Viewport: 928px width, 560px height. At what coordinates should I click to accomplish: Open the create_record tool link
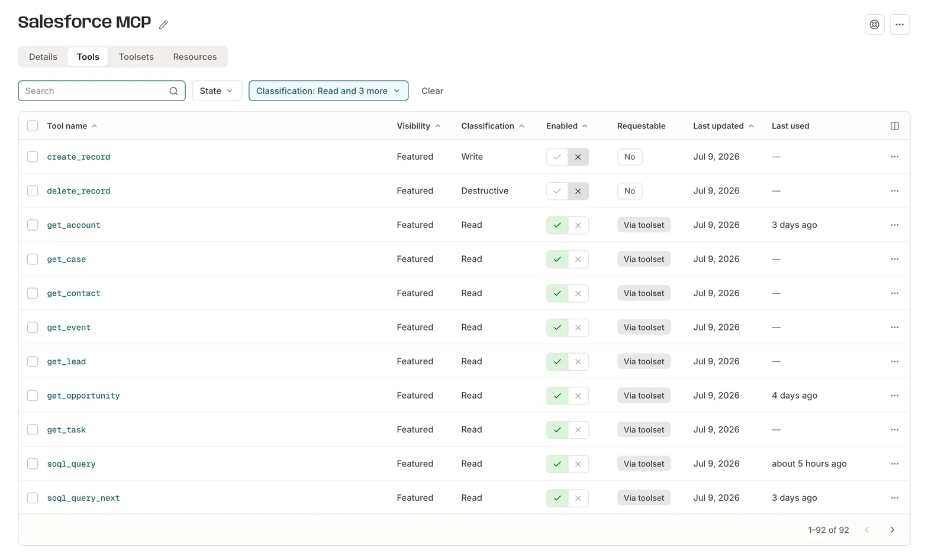pos(79,157)
